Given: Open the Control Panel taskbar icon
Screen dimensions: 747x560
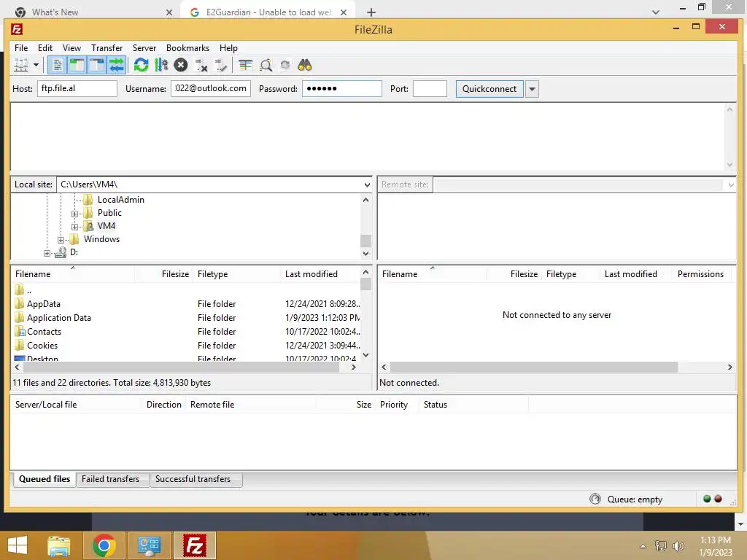Looking at the screenshot, I should (149, 545).
